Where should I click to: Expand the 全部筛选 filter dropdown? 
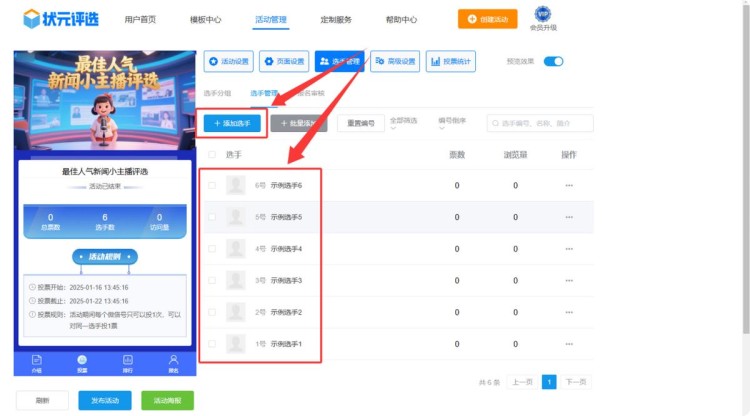tap(404, 122)
